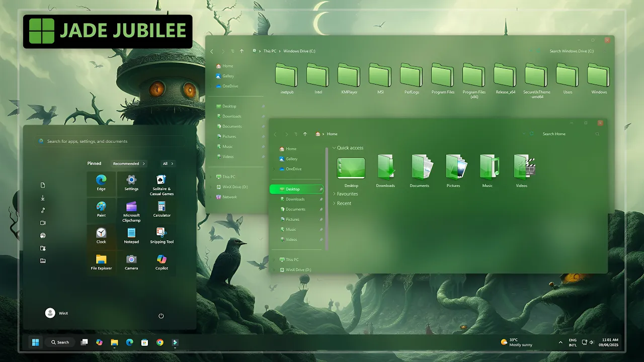
Task: Show All apps in Start menu
Action: coord(168,163)
